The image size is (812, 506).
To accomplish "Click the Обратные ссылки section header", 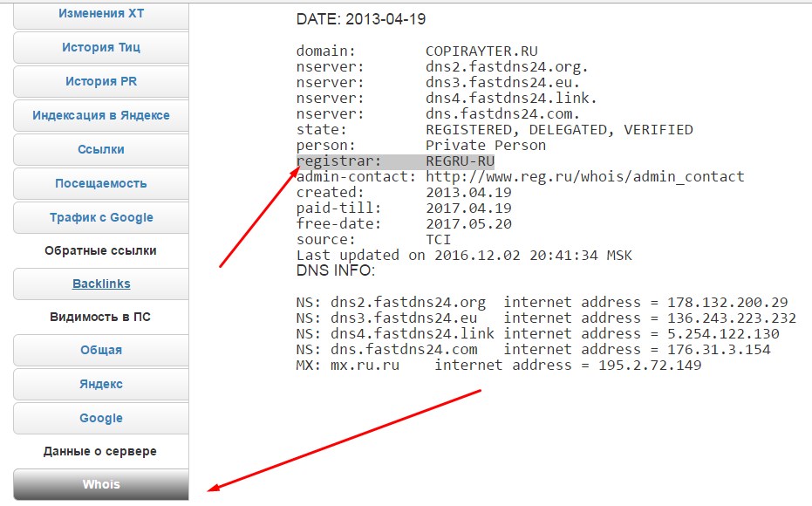I will [x=101, y=250].
